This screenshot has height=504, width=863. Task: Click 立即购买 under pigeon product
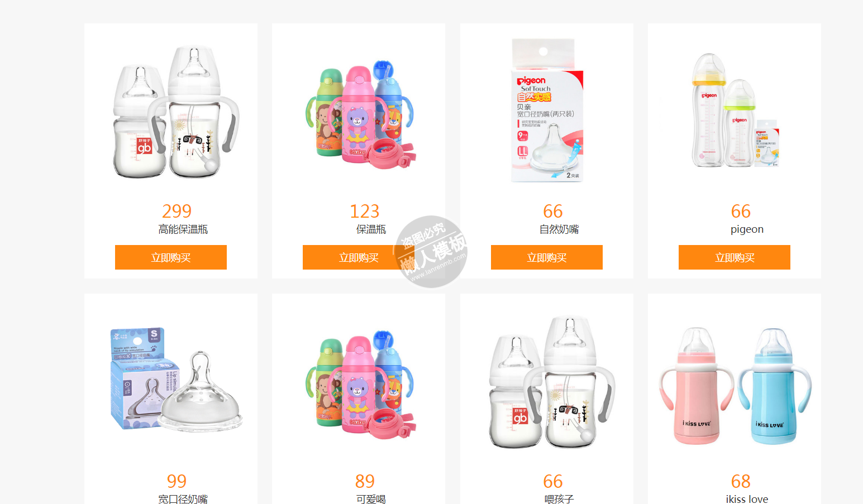tap(735, 257)
